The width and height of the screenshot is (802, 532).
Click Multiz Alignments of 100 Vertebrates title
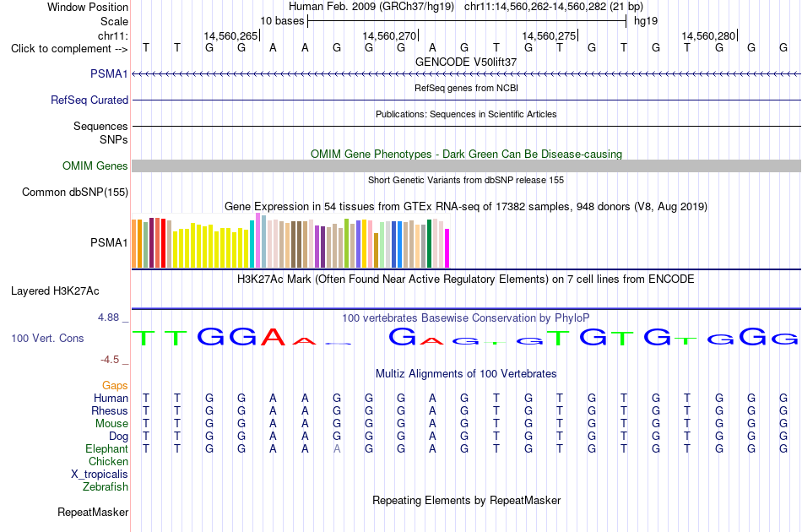click(x=466, y=374)
